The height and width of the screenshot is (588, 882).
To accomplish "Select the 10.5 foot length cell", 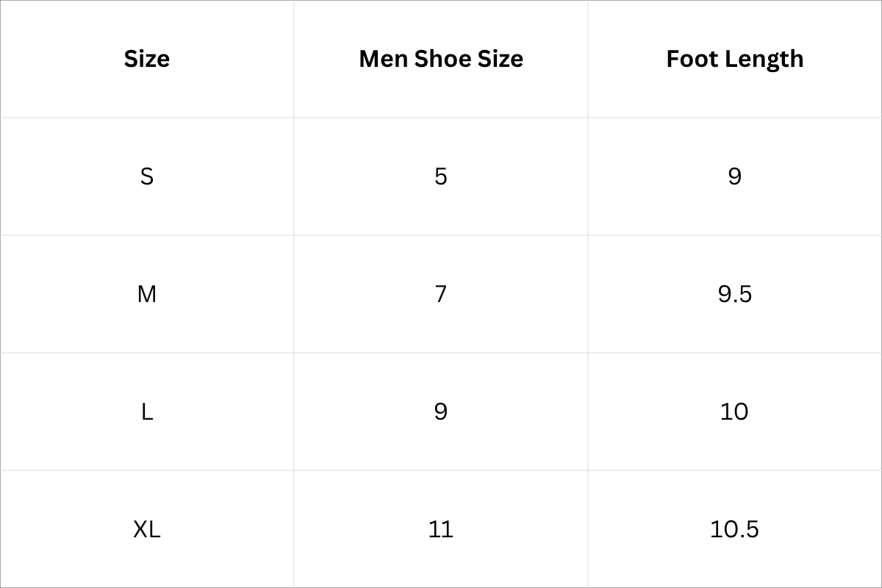I will point(735,529).
